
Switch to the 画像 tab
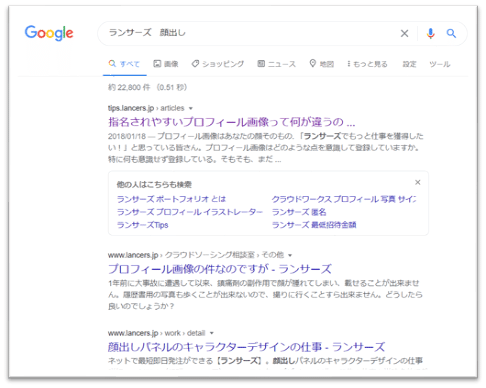[166, 64]
